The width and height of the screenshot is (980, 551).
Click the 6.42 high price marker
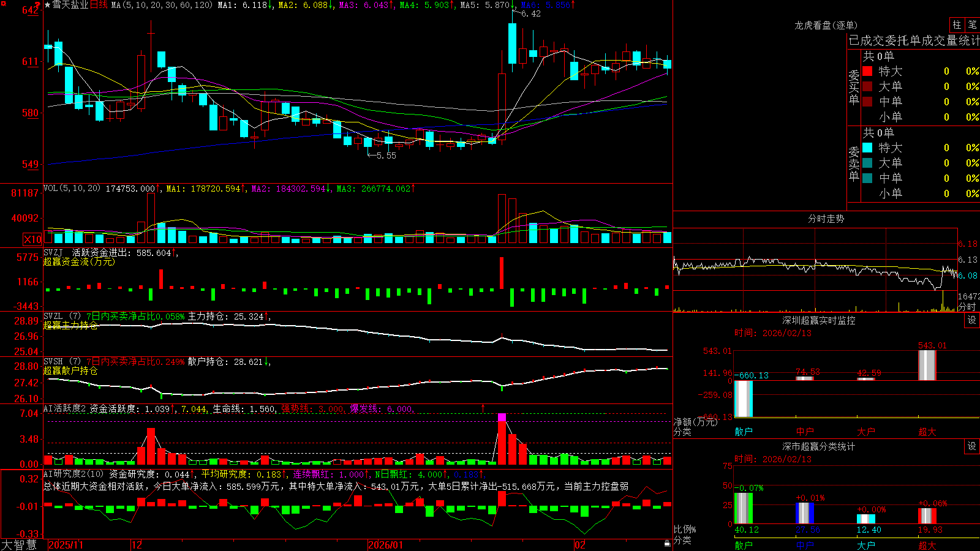[x=530, y=13]
